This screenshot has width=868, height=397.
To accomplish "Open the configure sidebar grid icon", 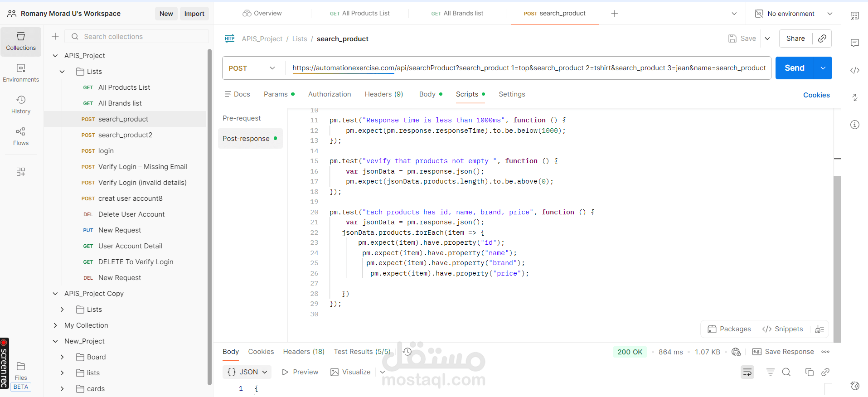I will coord(21,172).
